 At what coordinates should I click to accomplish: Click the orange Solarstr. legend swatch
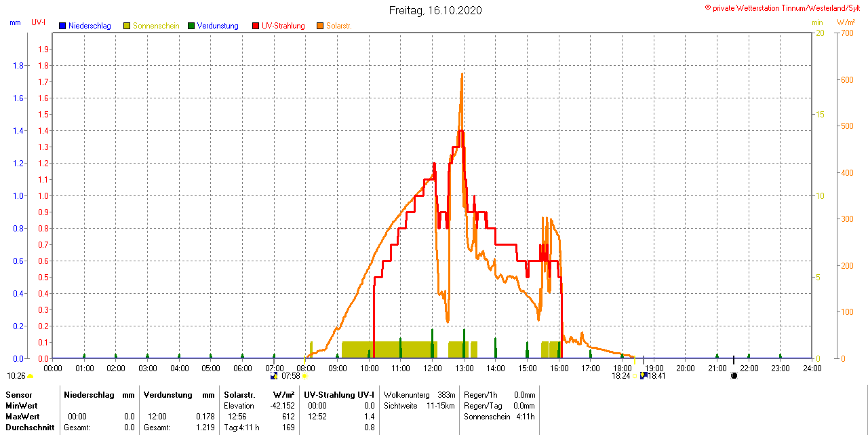click(x=320, y=26)
